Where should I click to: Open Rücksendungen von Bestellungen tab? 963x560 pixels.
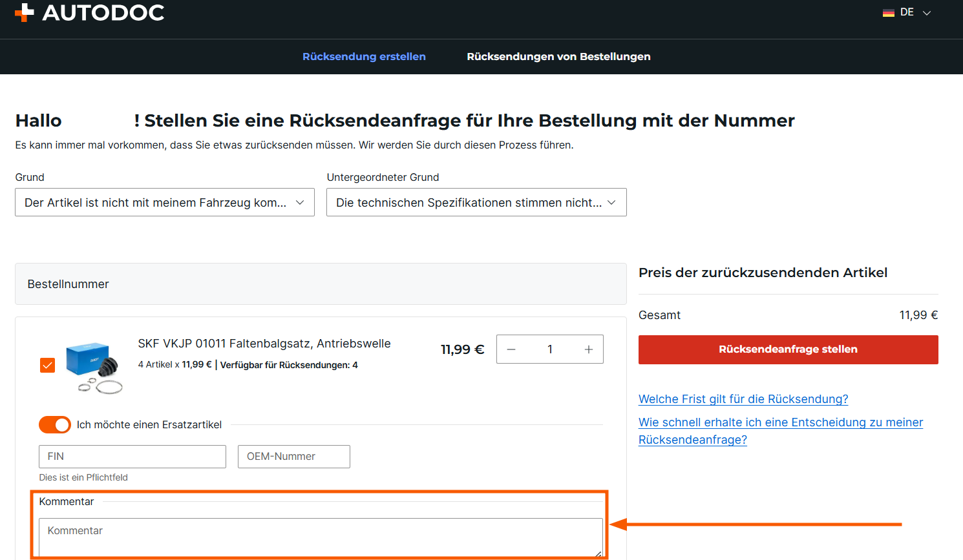[558, 57]
